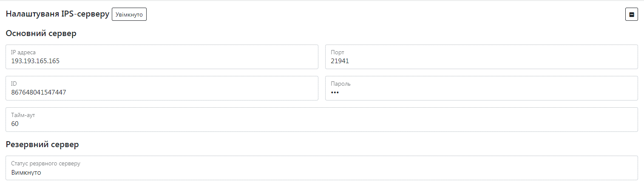This screenshot has height=187, width=644.
Task: Click the Вимкнуто value in backup status
Action: click(x=26, y=173)
